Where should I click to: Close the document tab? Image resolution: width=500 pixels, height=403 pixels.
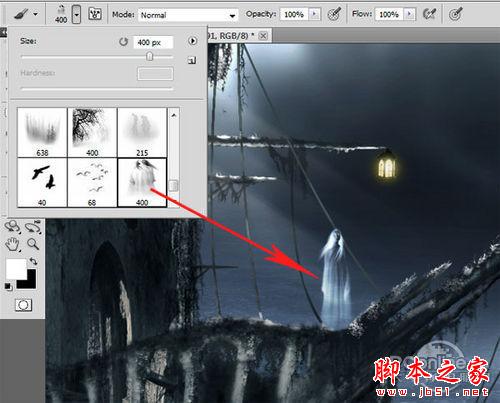[x=263, y=35]
